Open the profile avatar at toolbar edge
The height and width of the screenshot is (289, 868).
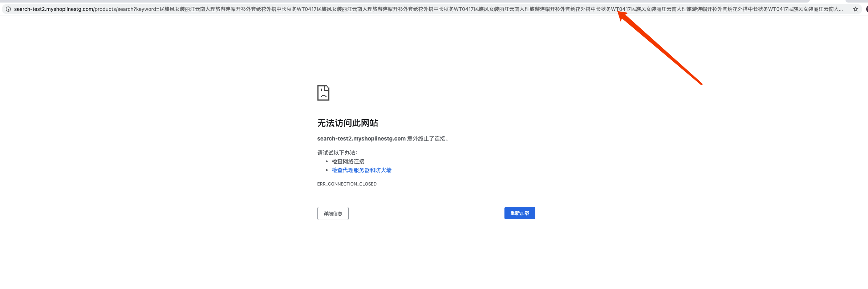[x=867, y=9]
